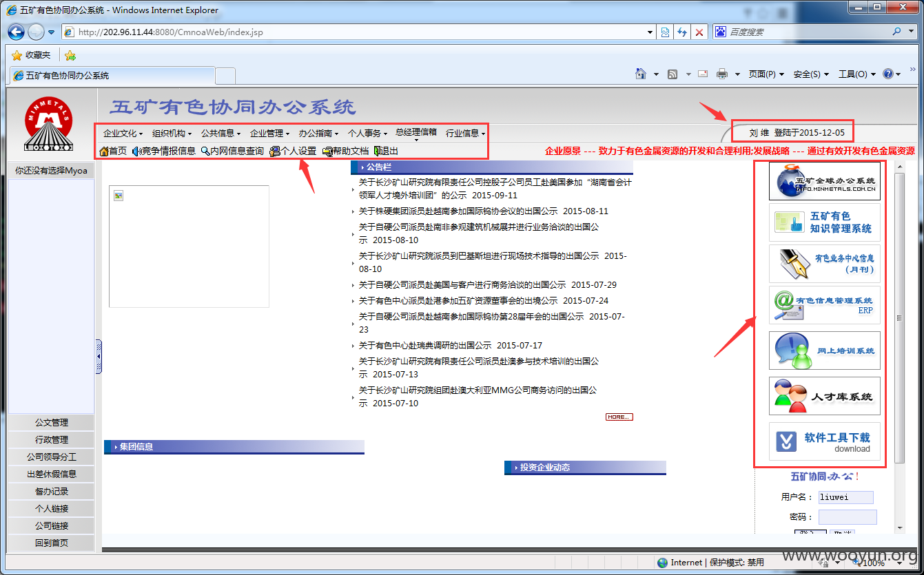Click the 用户名 input field showing liuwei
The image size is (924, 575).
846,497
